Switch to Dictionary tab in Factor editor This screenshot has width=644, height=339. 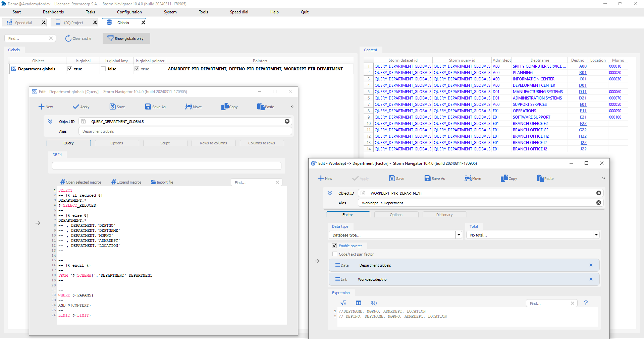click(444, 215)
